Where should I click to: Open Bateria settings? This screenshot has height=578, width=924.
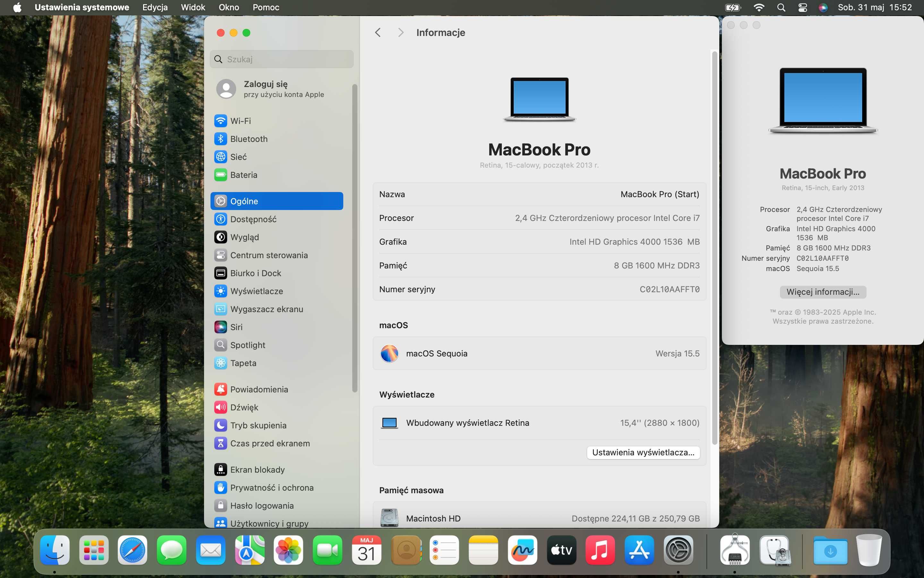point(277,175)
